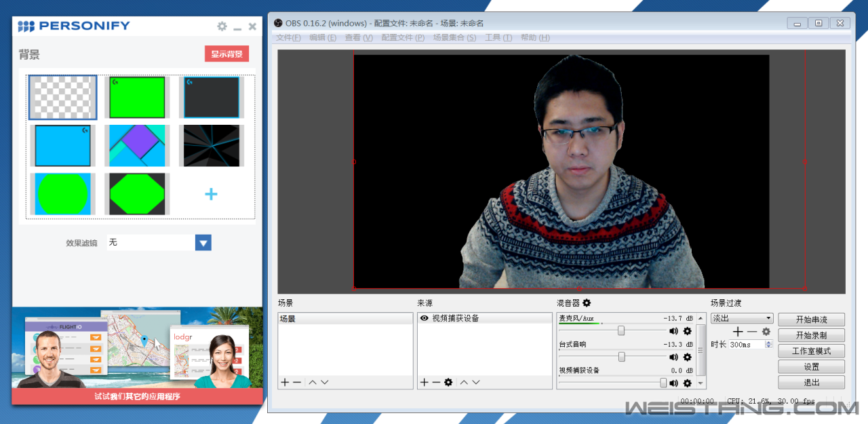
Task: Remove the selected source with minus icon
Action: pos(436,383)
